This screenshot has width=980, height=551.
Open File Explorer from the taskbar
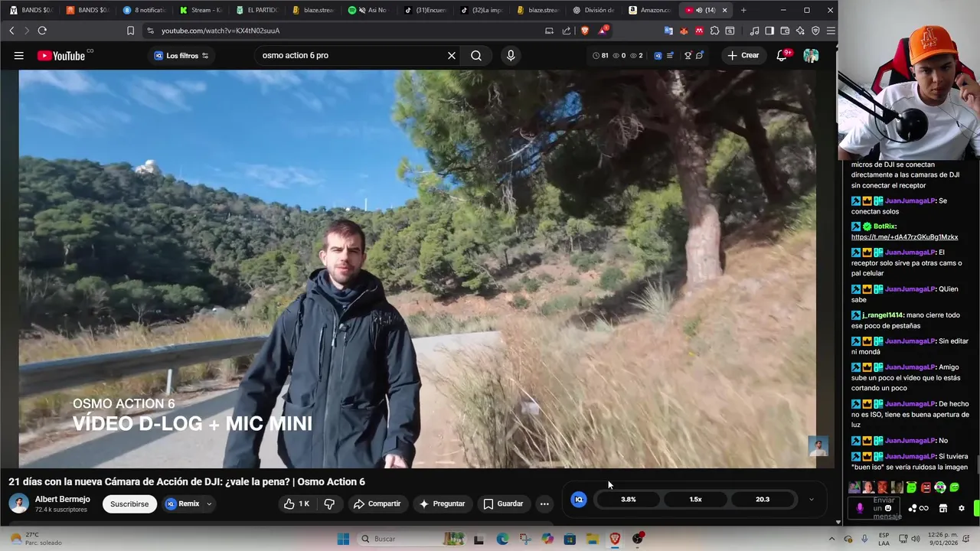pyautogui.click(x=593, y=539)
